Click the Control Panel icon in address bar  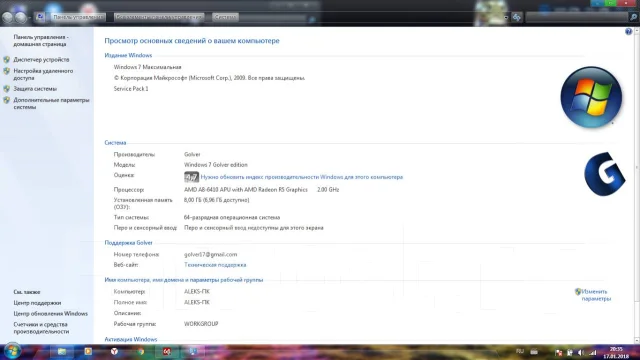pos(40,17)
